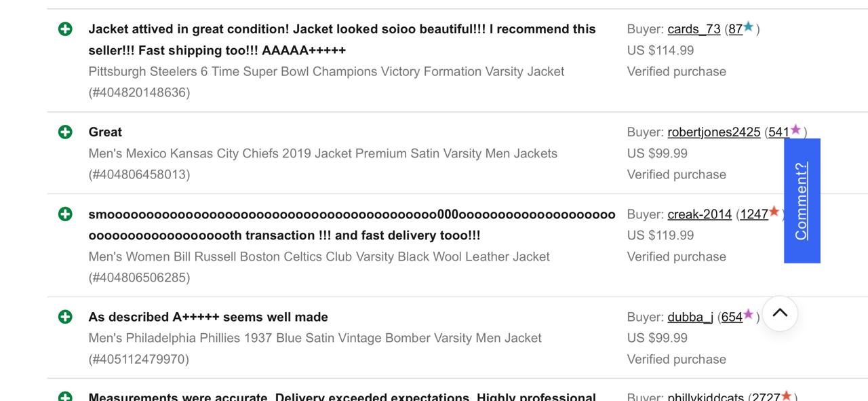Click the green plus icon next to 'Great' feedback
Viewport: 868px width, 401px height.
point(65,132)
